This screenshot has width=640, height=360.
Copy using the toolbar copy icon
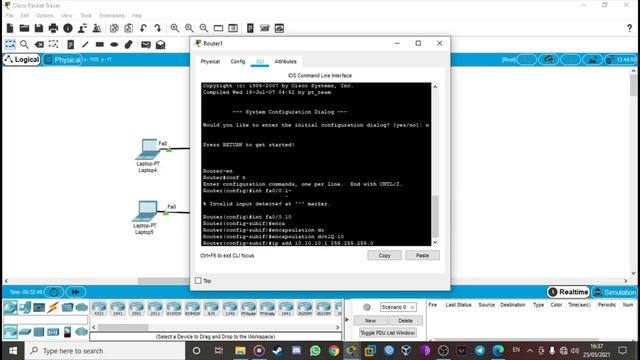click(114, 28)
